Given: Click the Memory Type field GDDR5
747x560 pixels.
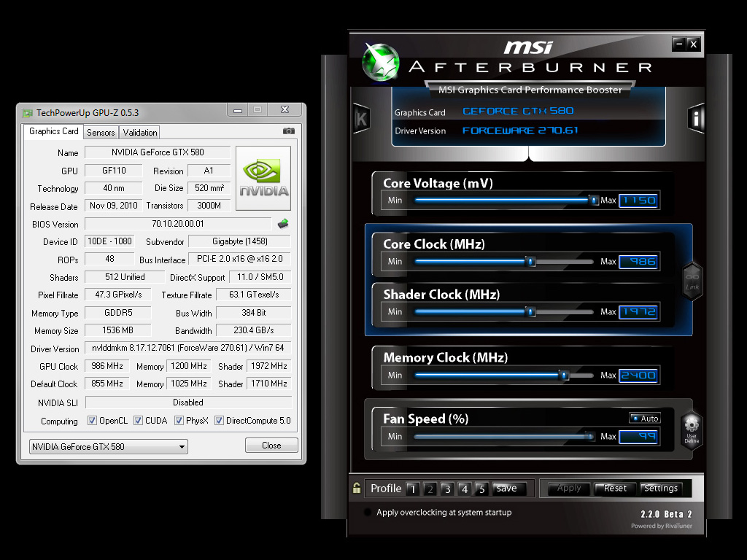Looking at the screenshot, I should (118, 313).
